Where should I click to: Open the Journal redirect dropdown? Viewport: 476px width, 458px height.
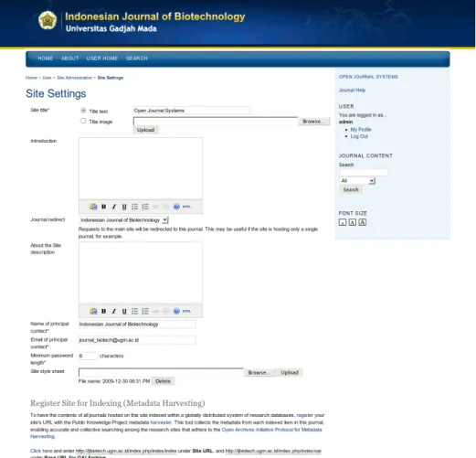[x=123, y=220]
